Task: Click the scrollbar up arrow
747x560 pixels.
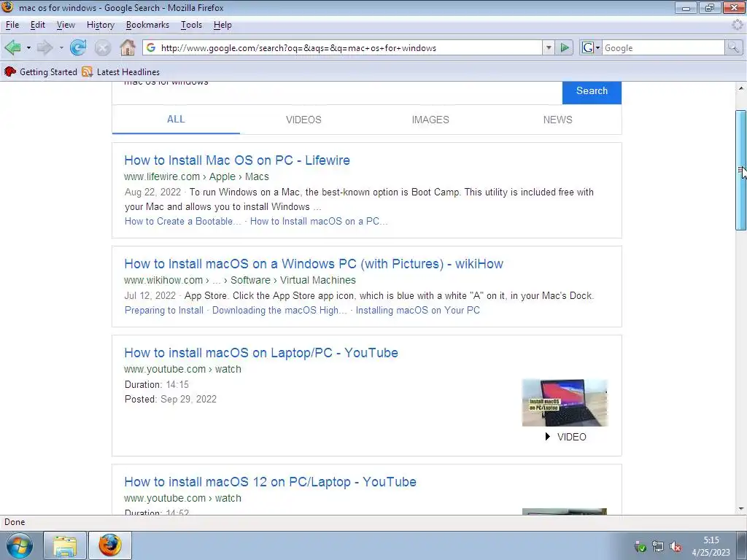Action: [x=741, y=88]
